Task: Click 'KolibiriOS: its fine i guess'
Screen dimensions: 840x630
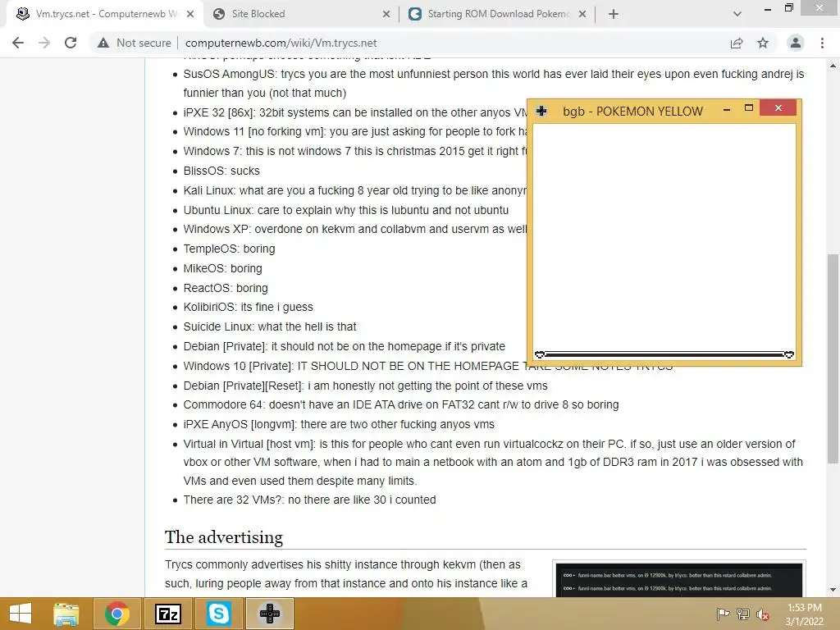Action: point(248,307)
